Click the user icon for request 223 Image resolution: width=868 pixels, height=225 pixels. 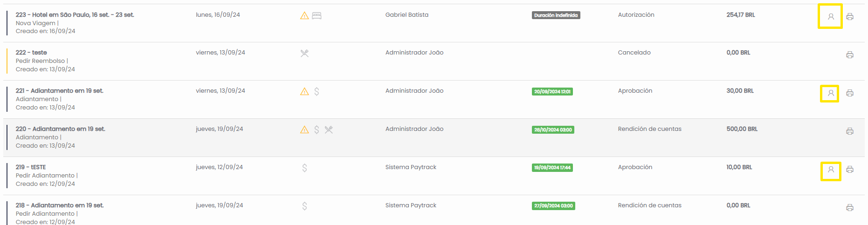click(x=831, y=17)
